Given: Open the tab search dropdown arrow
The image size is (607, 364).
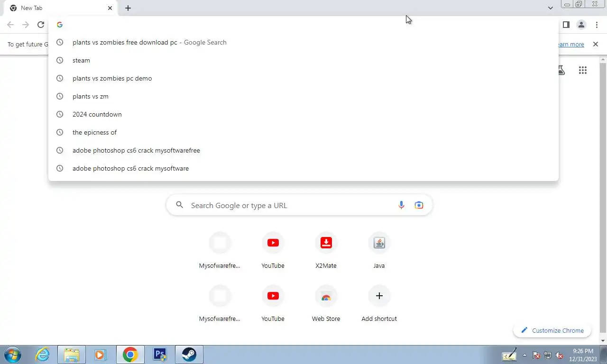Looking at the screenshot, I should (550, 8).
